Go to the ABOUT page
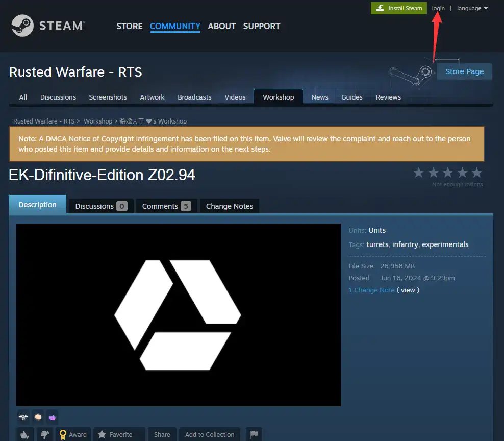 222,26
